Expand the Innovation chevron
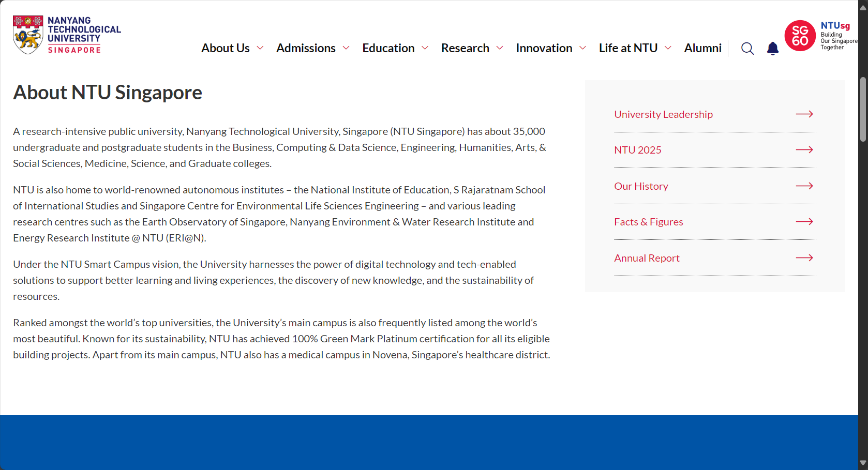Image resolution: width=868 pixels, height=470 pixels. [x=583, y=48]
